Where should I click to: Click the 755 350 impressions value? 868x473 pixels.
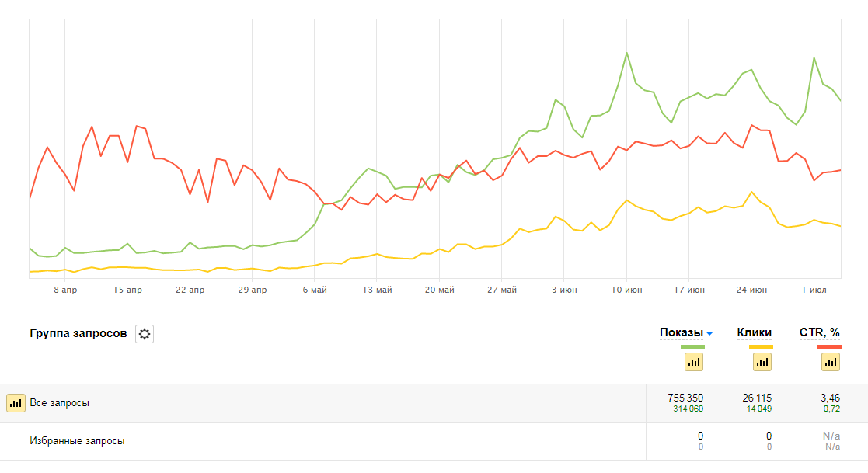[x=685, y=398]
